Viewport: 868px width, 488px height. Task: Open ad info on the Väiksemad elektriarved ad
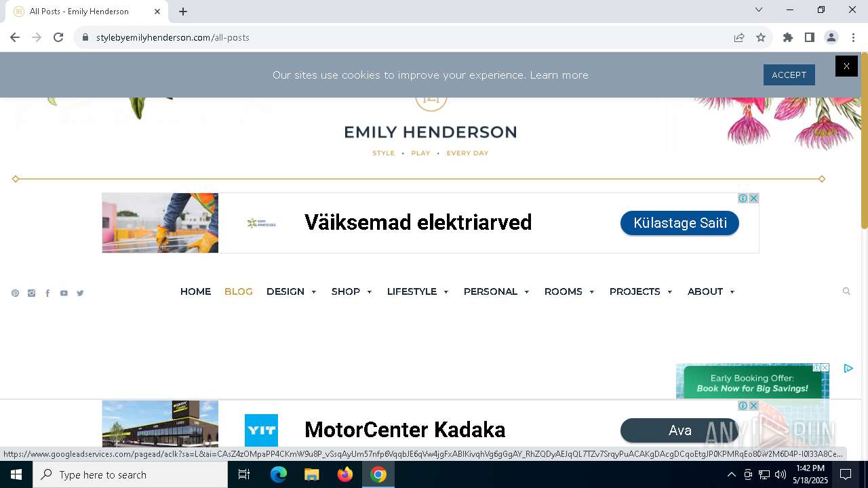[x=743, y=198]
